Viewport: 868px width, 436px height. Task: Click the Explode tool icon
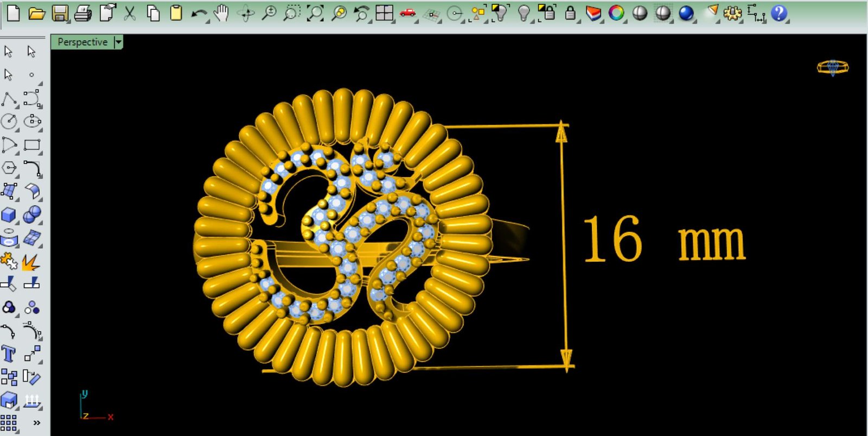pos(31,262)
